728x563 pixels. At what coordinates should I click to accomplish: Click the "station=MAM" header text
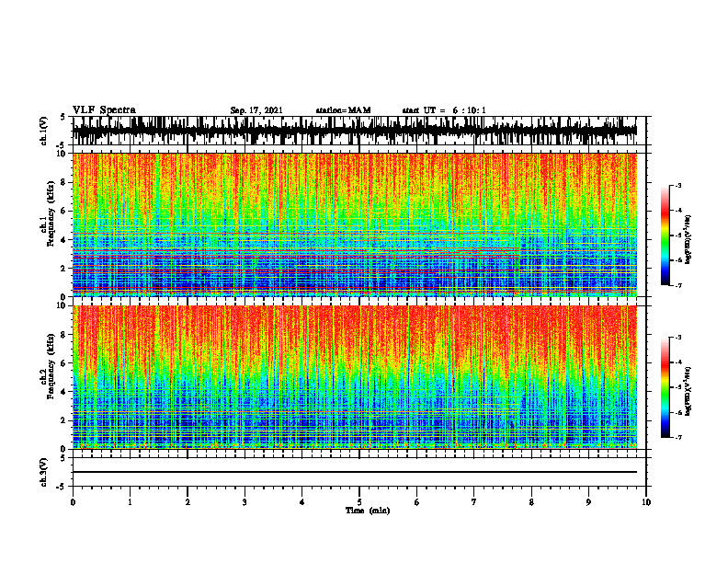(x=344, y=110)
